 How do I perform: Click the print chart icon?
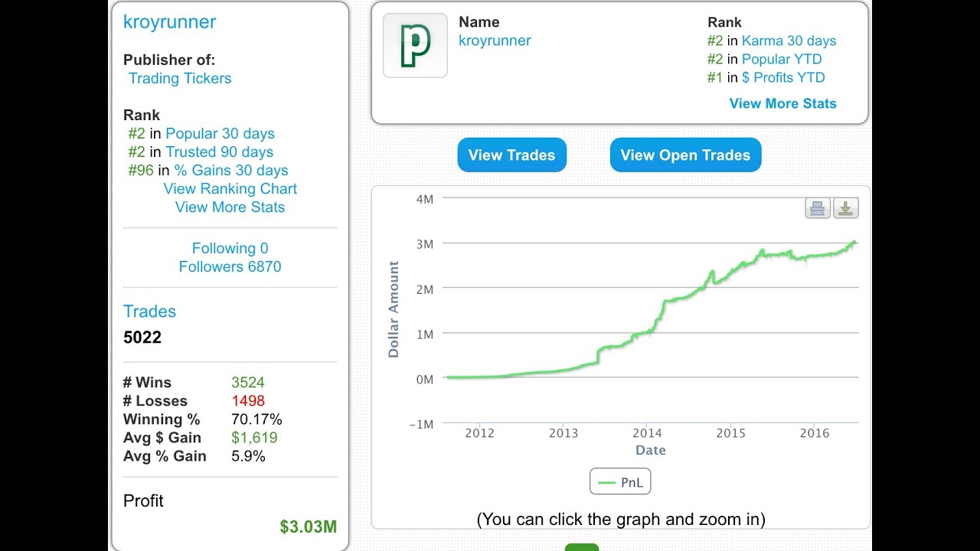818,208
